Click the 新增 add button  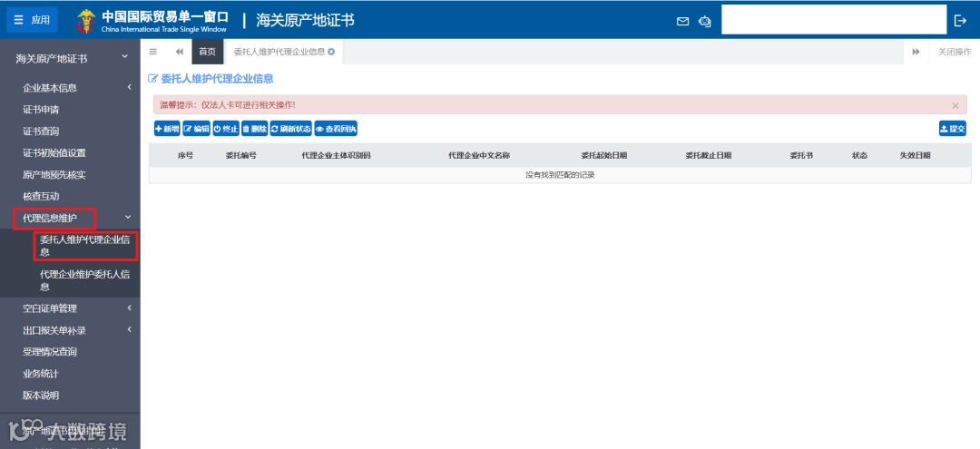(x=167, y=129)
